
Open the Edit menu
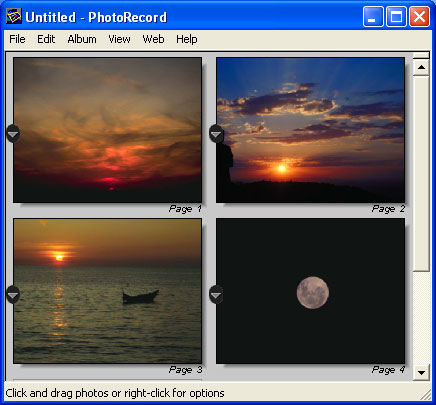[x=46, y=39]
